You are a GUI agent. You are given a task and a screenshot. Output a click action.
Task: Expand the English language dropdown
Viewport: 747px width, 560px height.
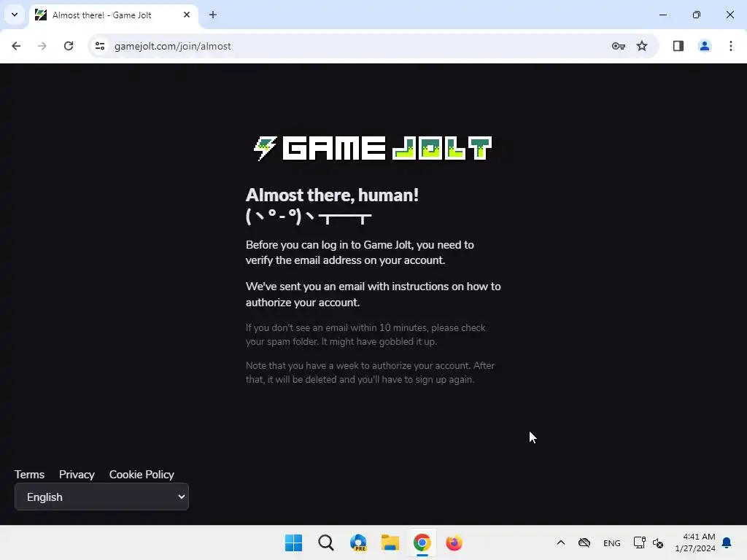pos(101,497)
